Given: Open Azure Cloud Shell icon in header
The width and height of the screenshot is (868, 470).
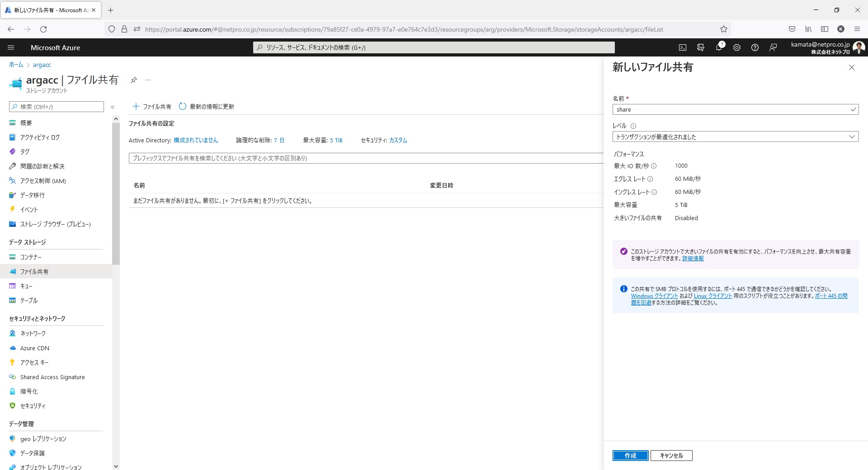Looking at the screenshot, I should 683,47.
